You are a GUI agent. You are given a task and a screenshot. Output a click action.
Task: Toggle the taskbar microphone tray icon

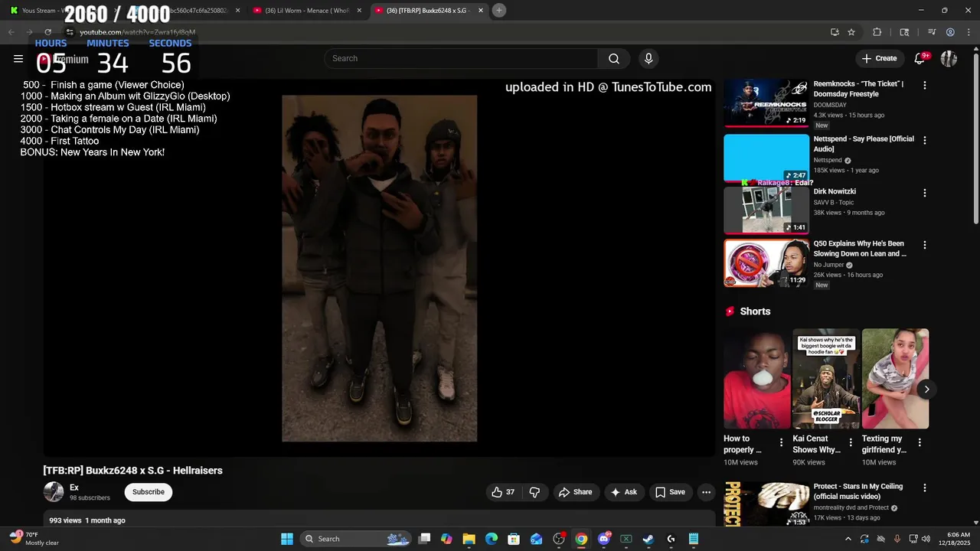pyautogui.click(x=897, y=539)
